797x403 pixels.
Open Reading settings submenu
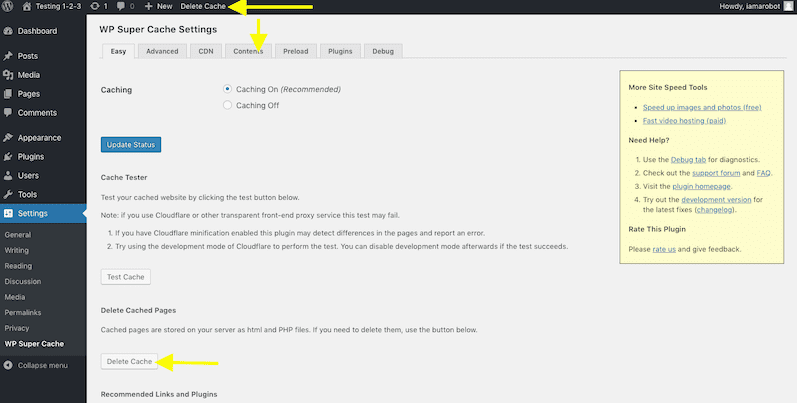(18, 266)
